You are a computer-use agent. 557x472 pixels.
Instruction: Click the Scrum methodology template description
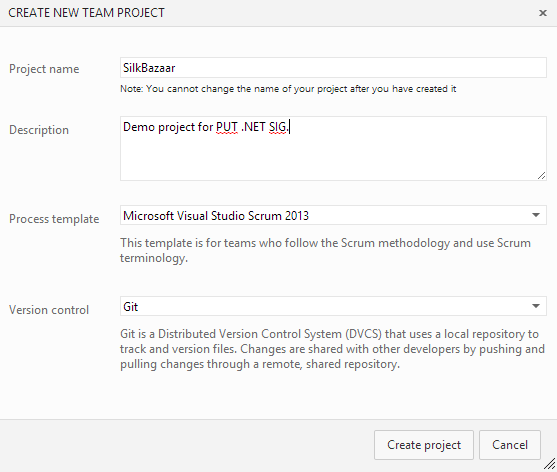click(x=325, y=250)
